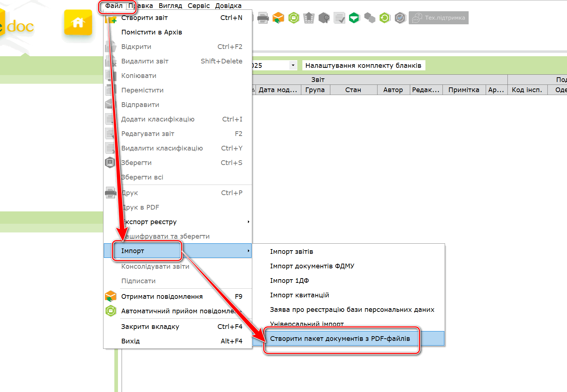Click the orange envelope receive-messages toolbar icon
This screenshot has height=392, width=567.
point(278,18)
